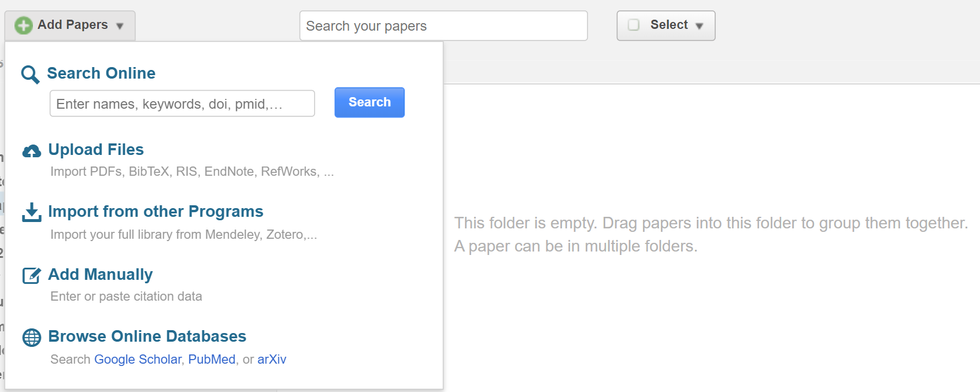Select Import from other Programs option
The height and width of the screenshot is (392, 980).
coord(156,212)
